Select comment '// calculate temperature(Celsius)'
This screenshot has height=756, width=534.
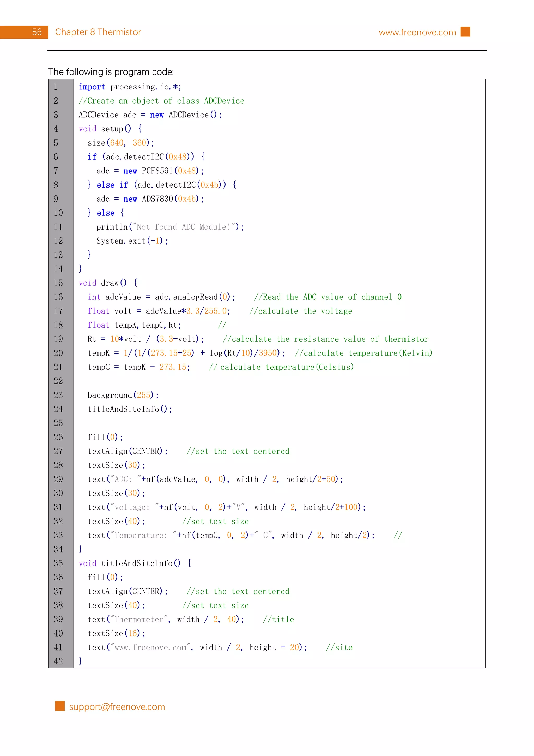point(281,367)
